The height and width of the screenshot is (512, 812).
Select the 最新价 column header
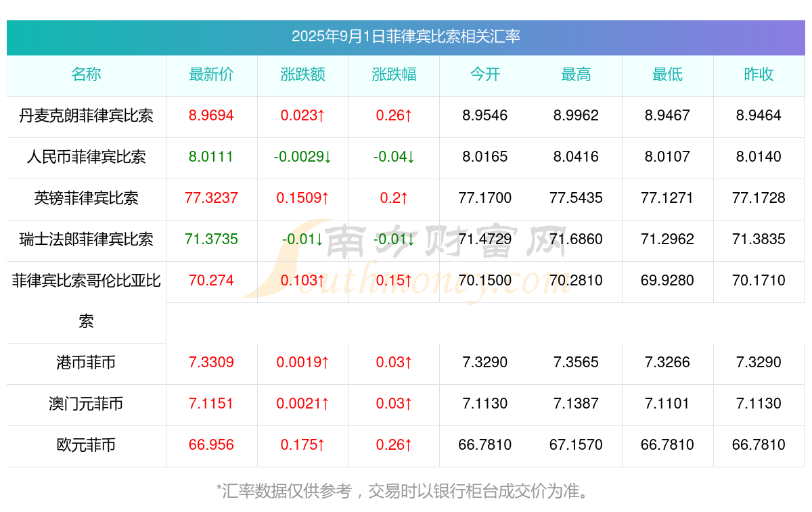(211, 75)
